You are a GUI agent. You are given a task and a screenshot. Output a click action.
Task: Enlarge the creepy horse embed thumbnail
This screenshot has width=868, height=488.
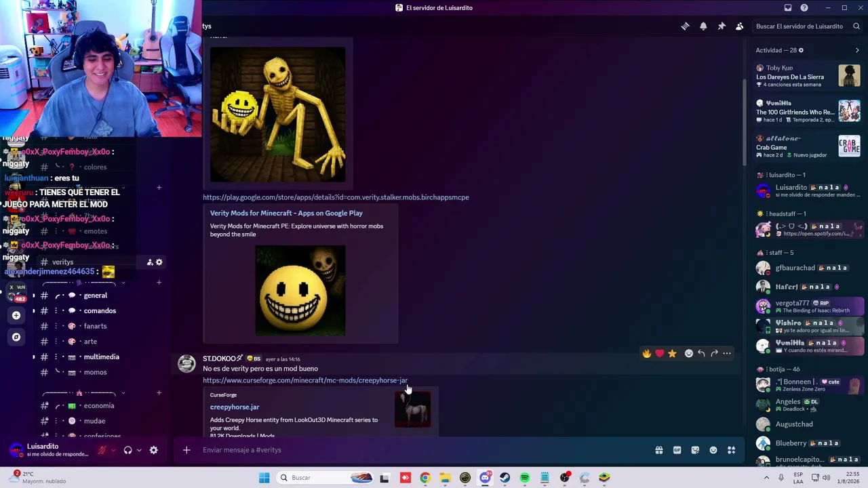[x=413, y=409]
